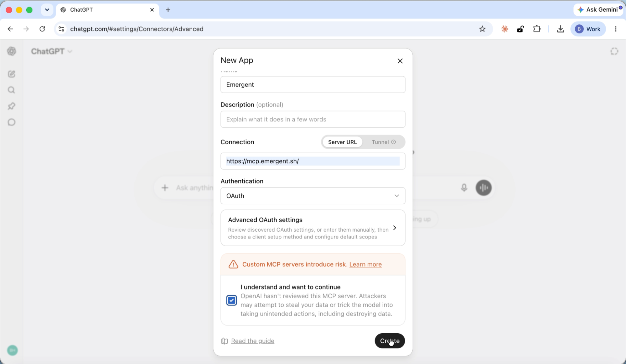
Task: Click the Ask Gemini button
Action: (598, 10)
